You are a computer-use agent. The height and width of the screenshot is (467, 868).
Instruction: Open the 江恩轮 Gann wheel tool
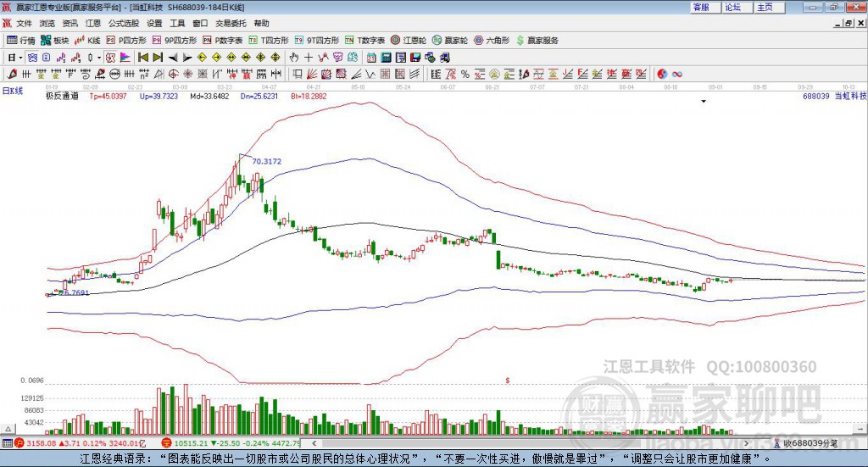click(x=409, y=41)
